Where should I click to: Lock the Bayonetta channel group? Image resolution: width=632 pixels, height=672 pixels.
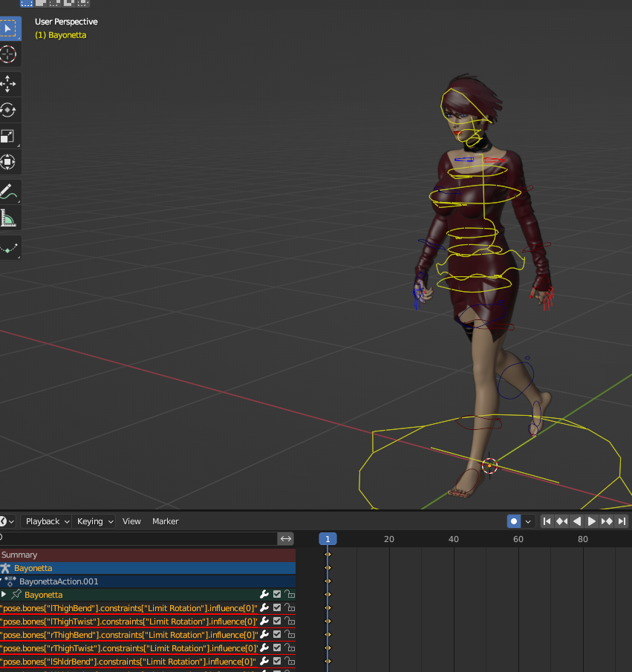click(290, 594)
